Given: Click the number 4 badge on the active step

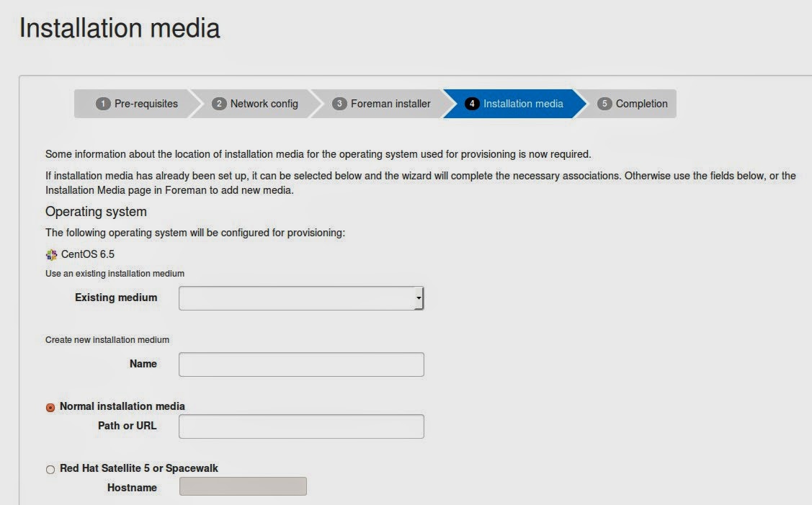Looking at the screenshot, I should point(472,104).
